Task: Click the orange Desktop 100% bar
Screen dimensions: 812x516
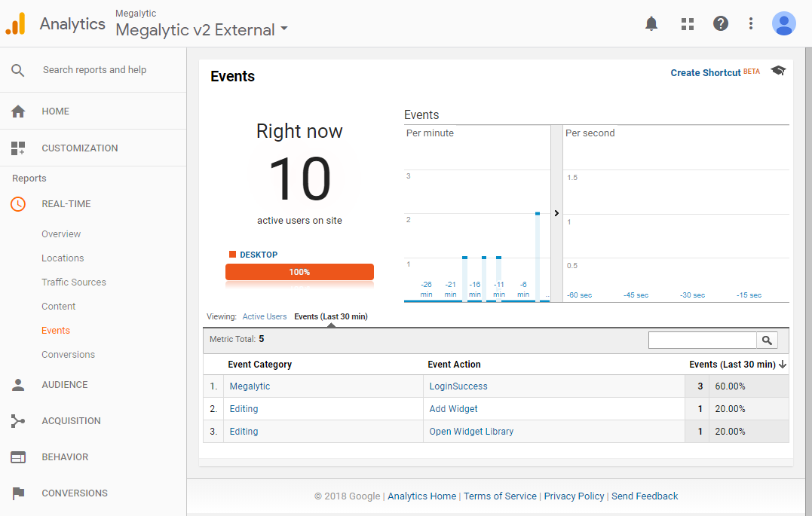Action: [x=299, y=272]
